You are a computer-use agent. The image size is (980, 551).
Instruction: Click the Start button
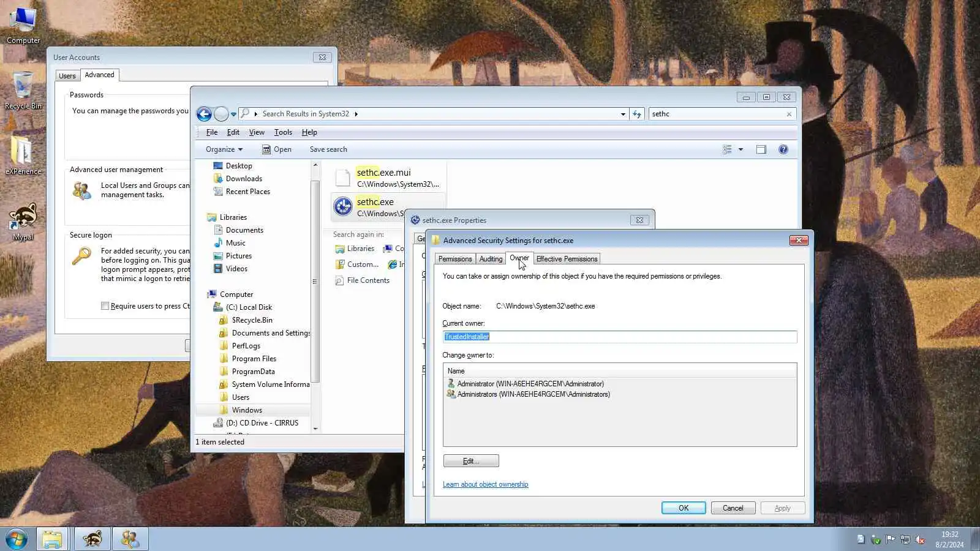click(x=17, y=539)
